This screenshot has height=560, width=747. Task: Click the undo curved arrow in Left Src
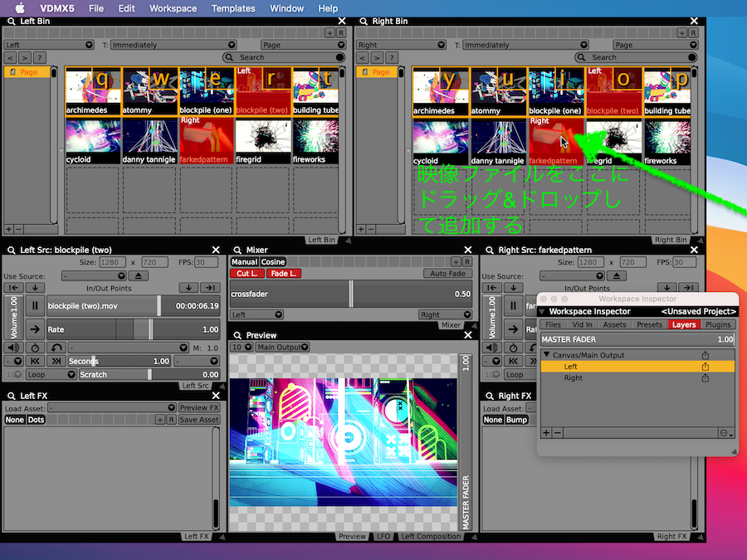pyautogui.click(x=56, y=348)
